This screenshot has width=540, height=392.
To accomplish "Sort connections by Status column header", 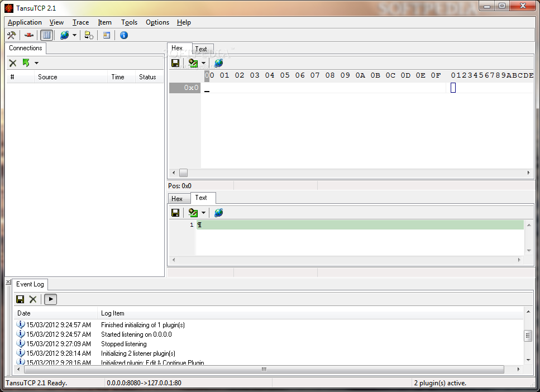I will pyautogui.click(x=149, y=77).
